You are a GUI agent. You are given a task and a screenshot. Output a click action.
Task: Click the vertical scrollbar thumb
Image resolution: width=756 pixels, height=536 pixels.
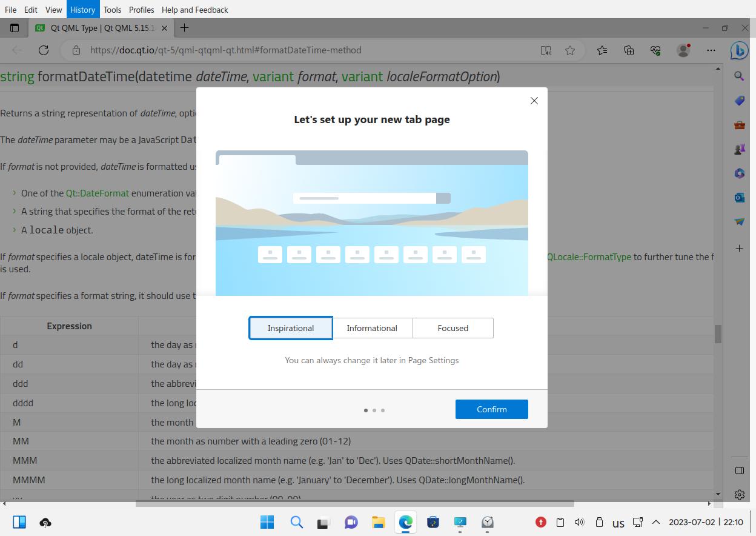pyautogui.click(x=718, y=333)
